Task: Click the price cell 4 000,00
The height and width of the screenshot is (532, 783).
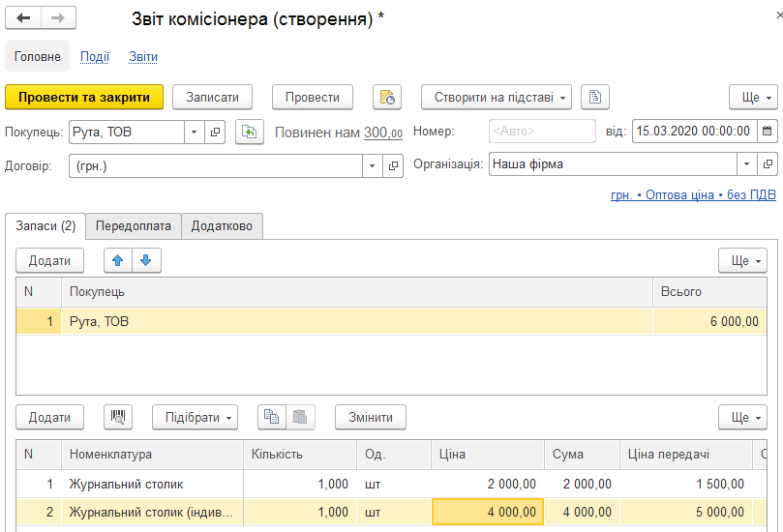Action: (488, 512)
